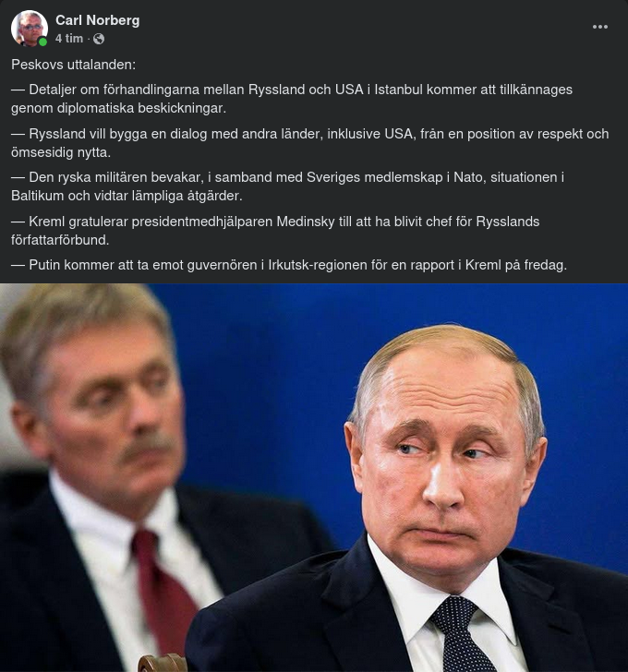Select the "Peskovs uttalanden:" heading line
Viewport: 628px width, 672px height.
tap(73, 65)
